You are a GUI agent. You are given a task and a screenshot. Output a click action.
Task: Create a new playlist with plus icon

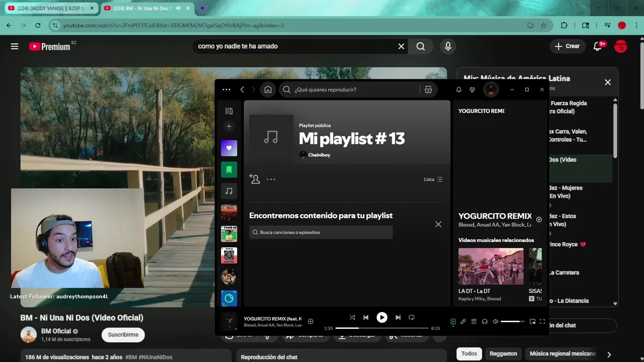pos(229,127)
